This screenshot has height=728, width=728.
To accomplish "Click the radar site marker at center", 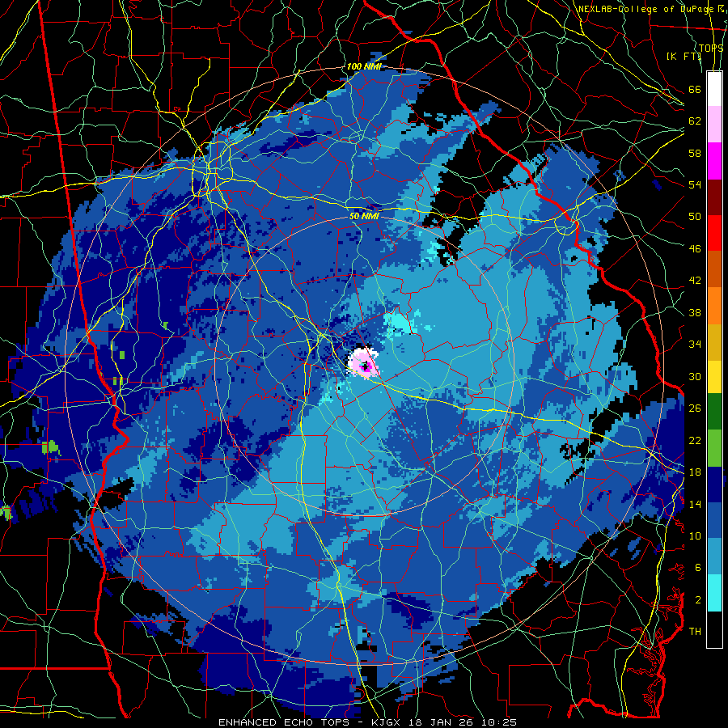I will tap(366, 366).
